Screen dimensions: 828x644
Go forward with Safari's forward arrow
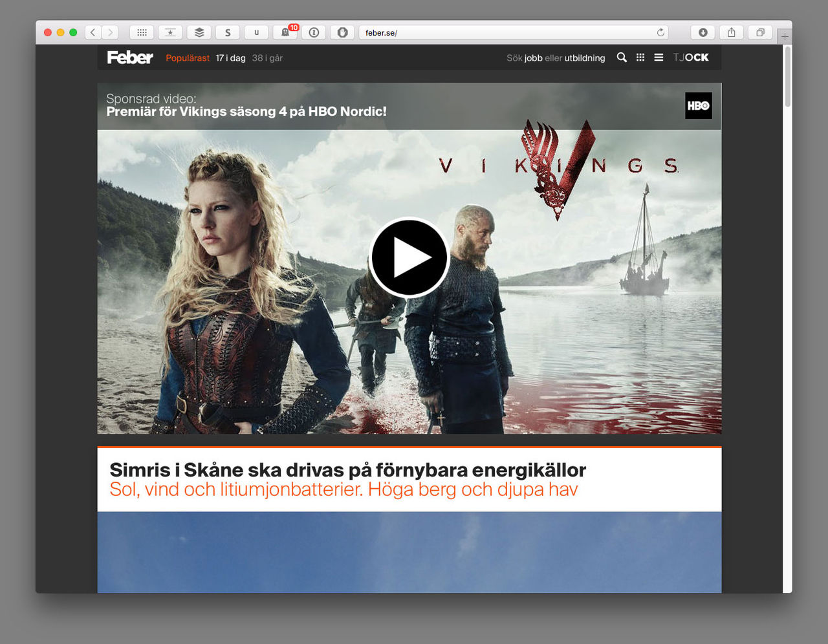click(x=111, y=32)
